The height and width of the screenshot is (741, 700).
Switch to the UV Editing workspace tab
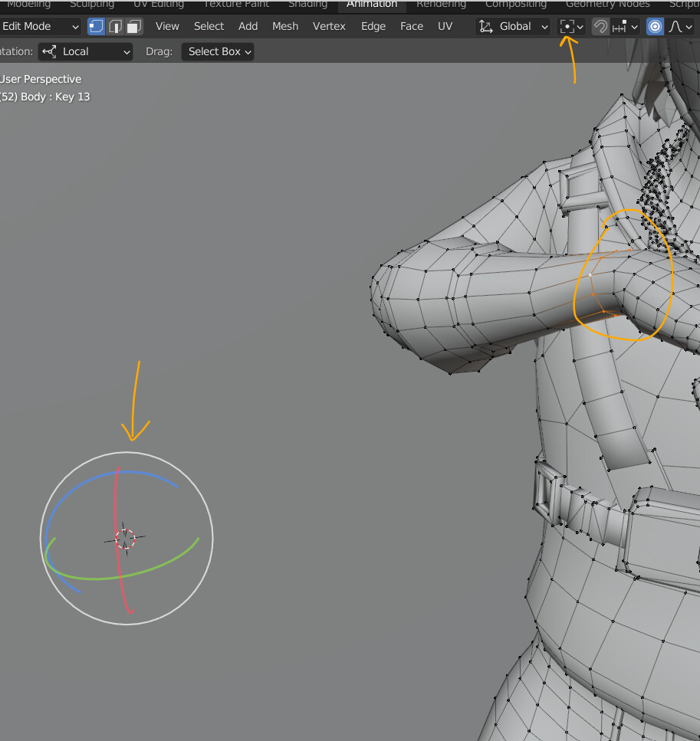159,5
